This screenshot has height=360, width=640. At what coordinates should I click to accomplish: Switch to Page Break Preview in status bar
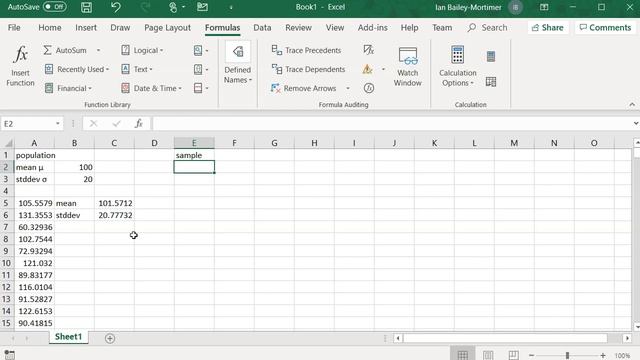click(513, 355)
